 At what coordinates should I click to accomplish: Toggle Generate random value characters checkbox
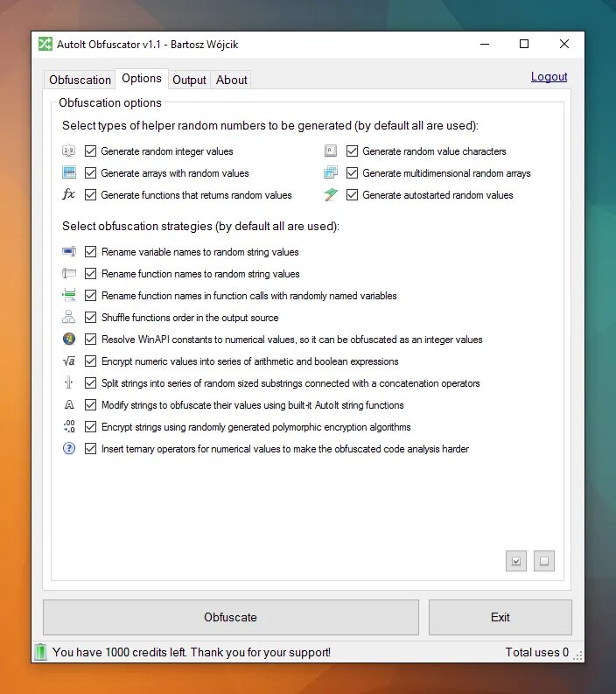352,151
